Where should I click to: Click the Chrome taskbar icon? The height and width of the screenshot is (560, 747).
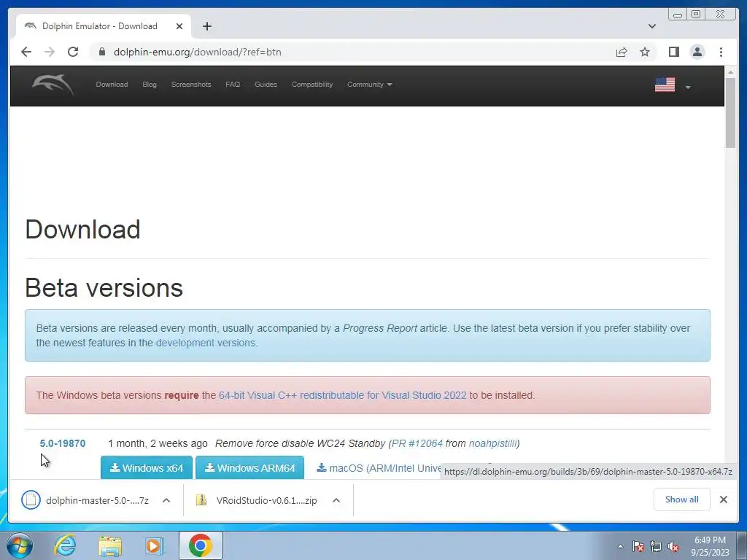[x=200, y=545]
